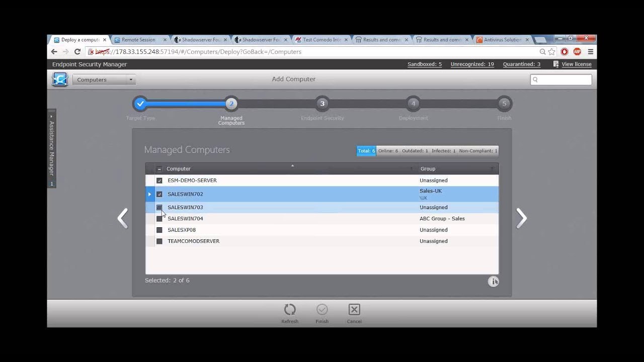Open the Quarantined: 3 link
This screenshot has width=644, height=362.
[x=522, y=64]
